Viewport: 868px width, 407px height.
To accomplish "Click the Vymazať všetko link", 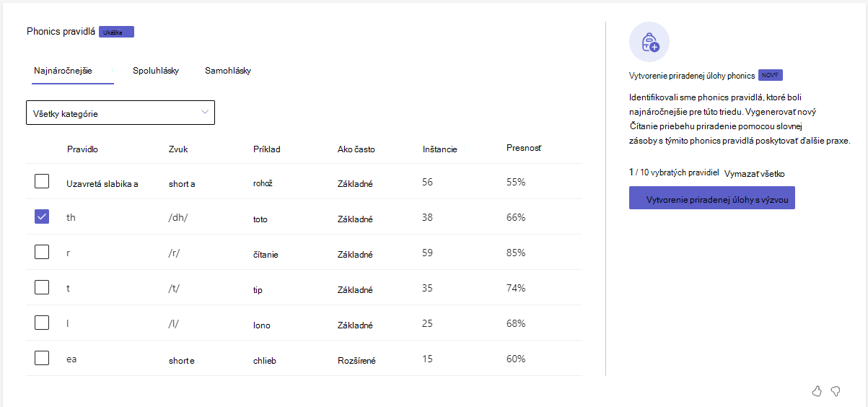I will [x=755, y=174].
